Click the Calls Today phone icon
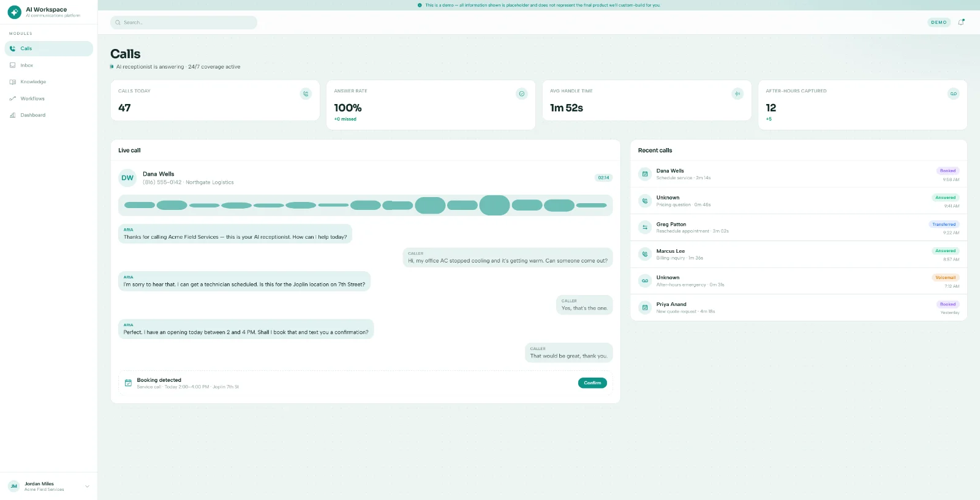The height and width of the screenshot is (500, 980). click(x=306, y=94)
